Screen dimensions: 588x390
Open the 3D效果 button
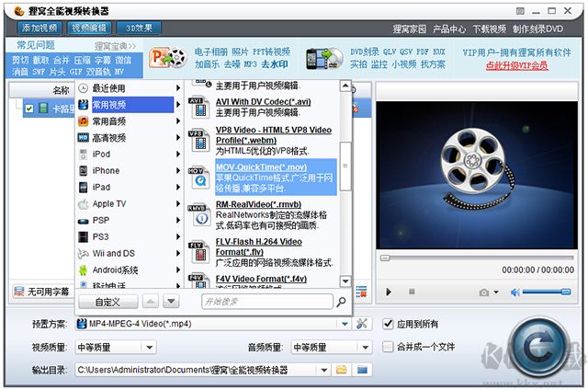[139, 29]
